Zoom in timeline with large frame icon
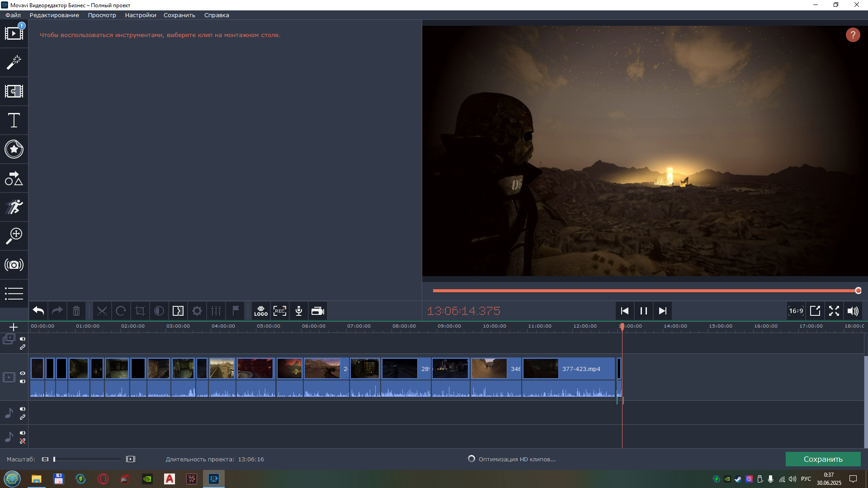 tap(131, 459)
